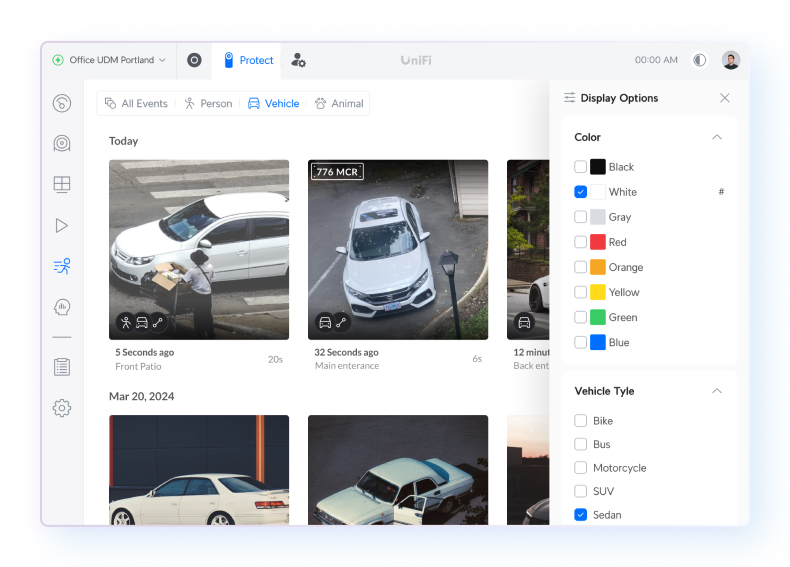Switch to the Animal filter tab
Image resolution: width=790 pixels, height=567 pixels.
point(339,103)
